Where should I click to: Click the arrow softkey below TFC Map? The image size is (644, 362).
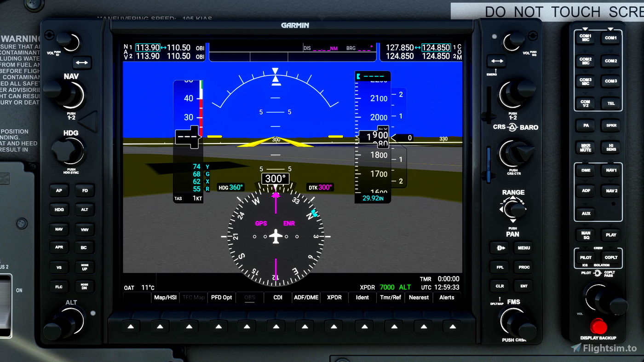(x=189, y=327)
